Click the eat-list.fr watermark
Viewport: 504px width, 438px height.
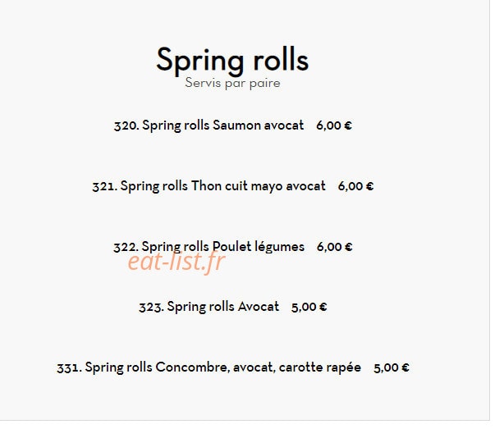[x=176, y=262]
